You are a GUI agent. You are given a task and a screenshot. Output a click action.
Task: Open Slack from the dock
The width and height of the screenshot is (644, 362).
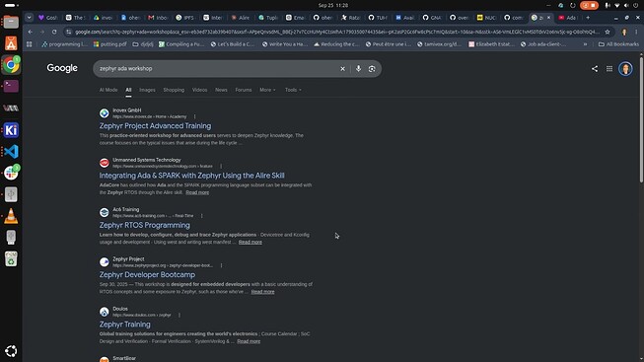(x=11, y=173)
